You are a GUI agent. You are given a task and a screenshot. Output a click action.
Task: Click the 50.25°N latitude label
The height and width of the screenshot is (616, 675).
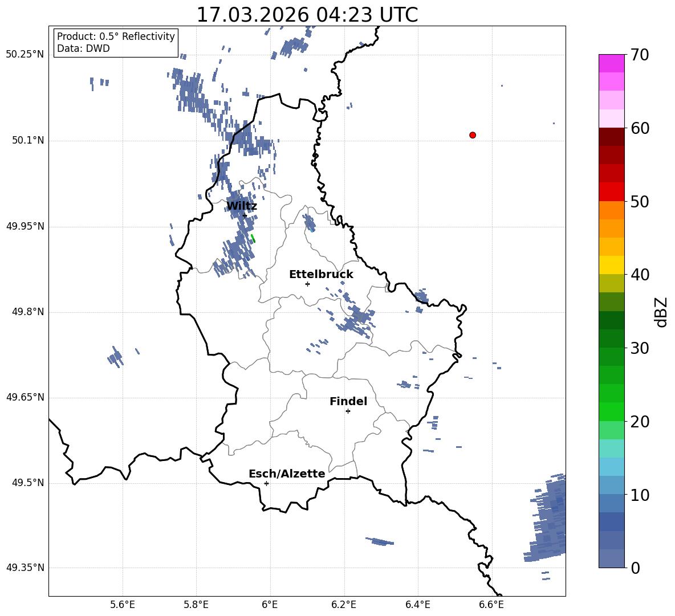(x=25, y=55)
